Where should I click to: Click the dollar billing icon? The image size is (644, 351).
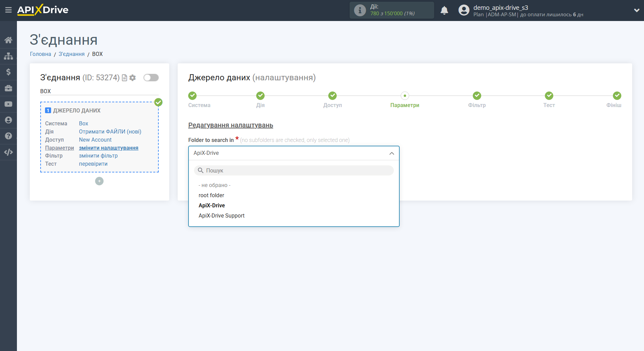8,72
